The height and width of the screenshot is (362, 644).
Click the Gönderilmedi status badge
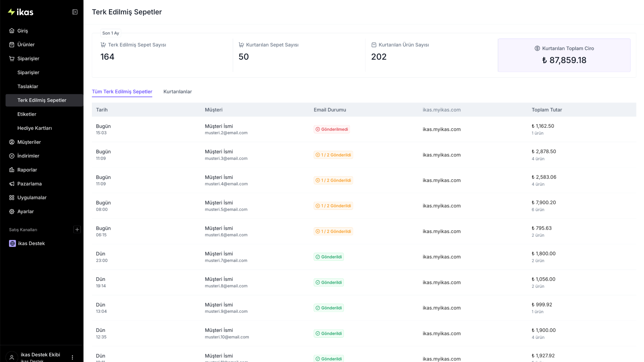pyautogui.click(x=332, y=129)
